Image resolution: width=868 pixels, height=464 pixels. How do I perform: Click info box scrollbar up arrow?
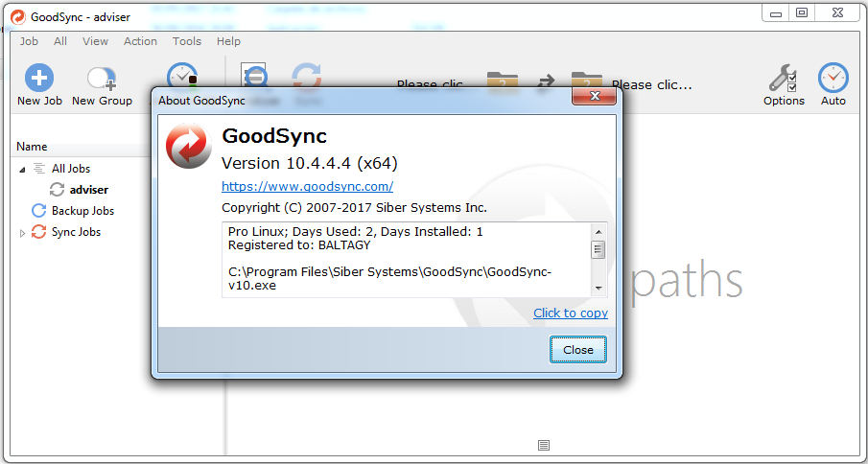tap(598, 231)
